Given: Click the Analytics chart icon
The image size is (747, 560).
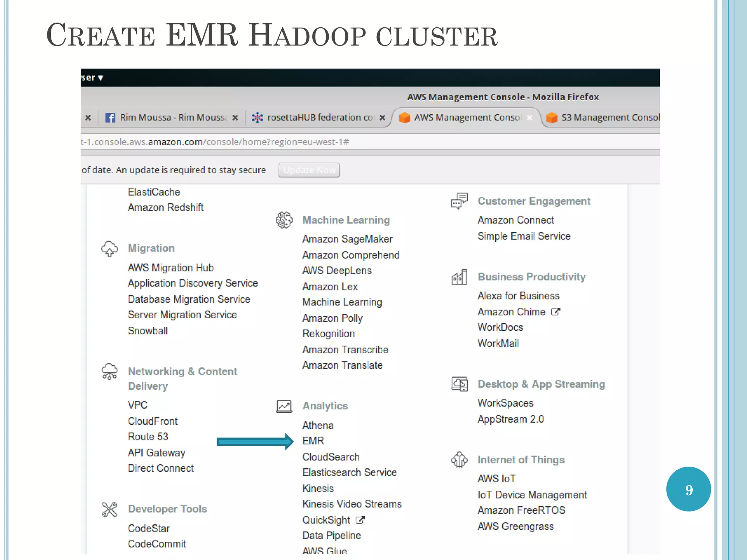Looking at the screenshot, I should 284,406.
